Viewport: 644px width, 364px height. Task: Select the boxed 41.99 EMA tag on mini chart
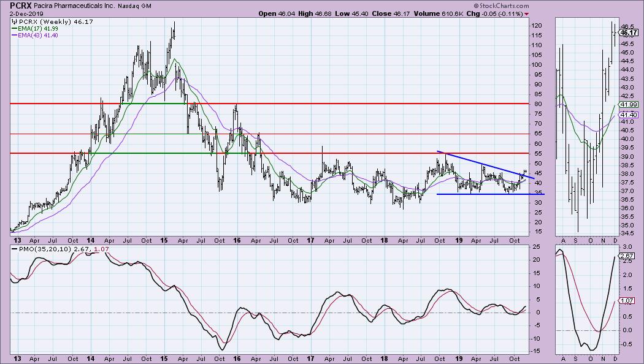(629, 105)
